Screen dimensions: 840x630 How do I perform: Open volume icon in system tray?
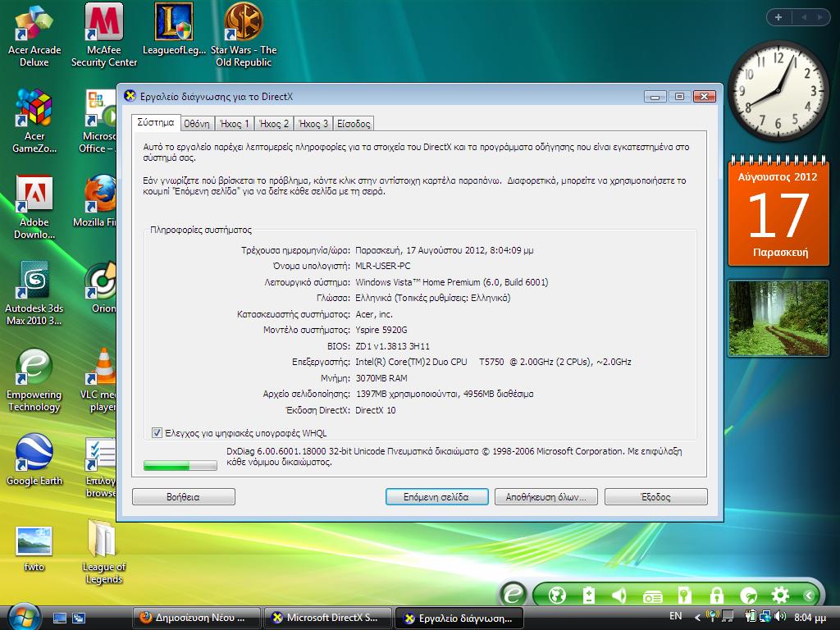click(779, 617)
